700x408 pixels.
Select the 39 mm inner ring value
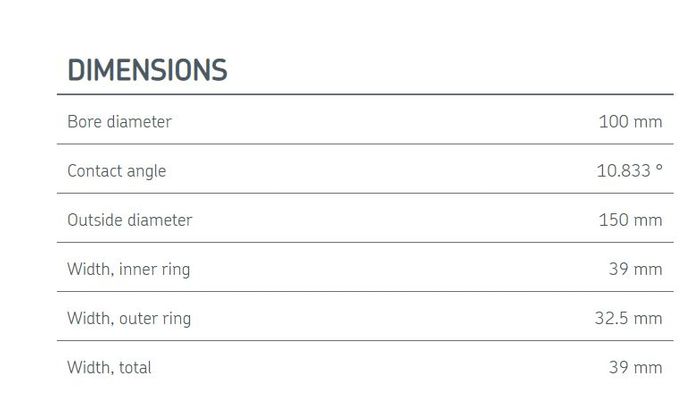click(x=635, y=269)
